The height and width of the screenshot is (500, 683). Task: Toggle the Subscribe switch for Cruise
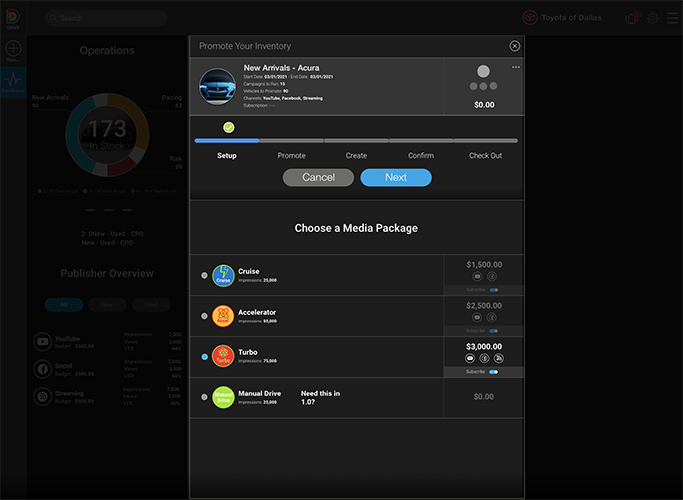click(x=493, y=289)
